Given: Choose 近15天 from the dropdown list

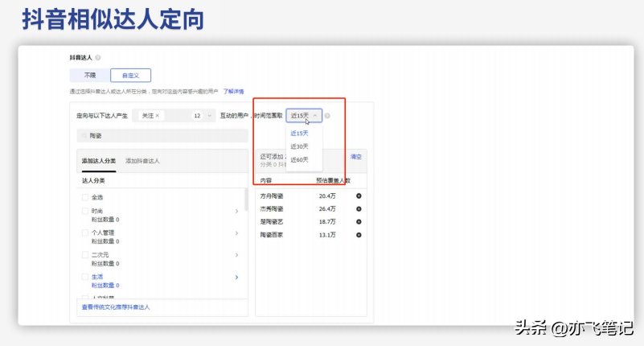Looking at the screenshot, I should [x=299, y=133].
